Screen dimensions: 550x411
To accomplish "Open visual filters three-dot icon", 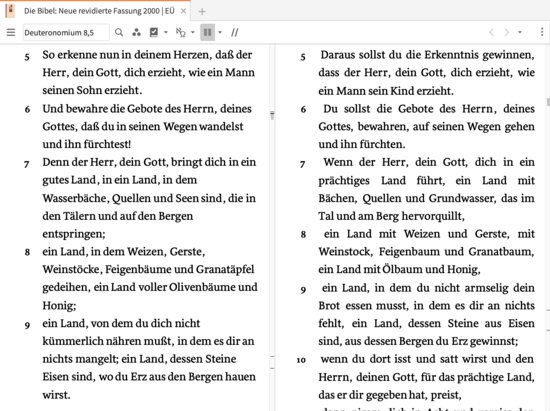I will point(136,33).
